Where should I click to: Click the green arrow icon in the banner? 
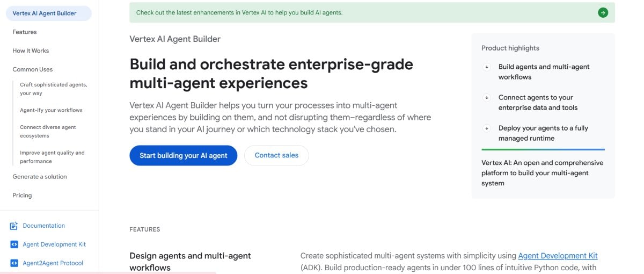click(x=603, y=12)
